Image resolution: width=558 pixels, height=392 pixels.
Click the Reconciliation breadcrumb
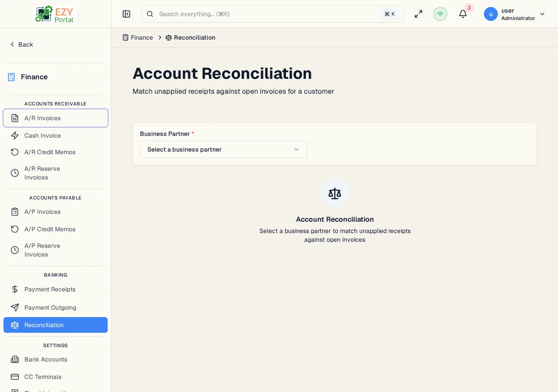[x=191, y=37]
